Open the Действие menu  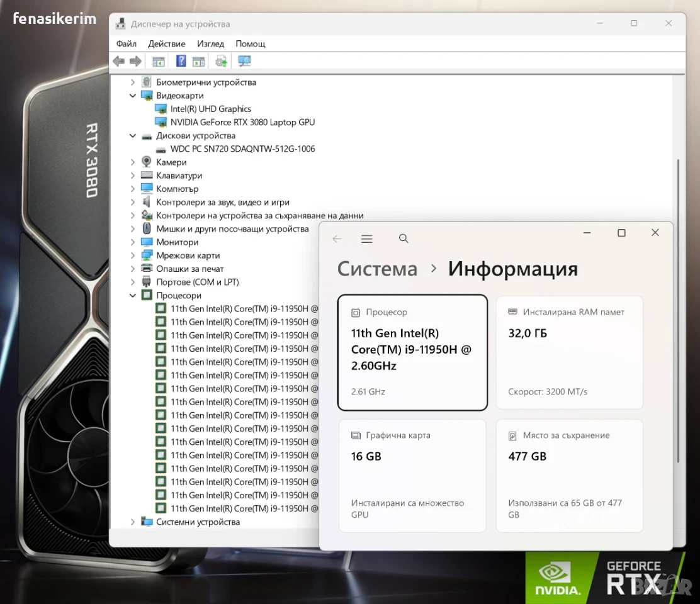coord(167,43)
